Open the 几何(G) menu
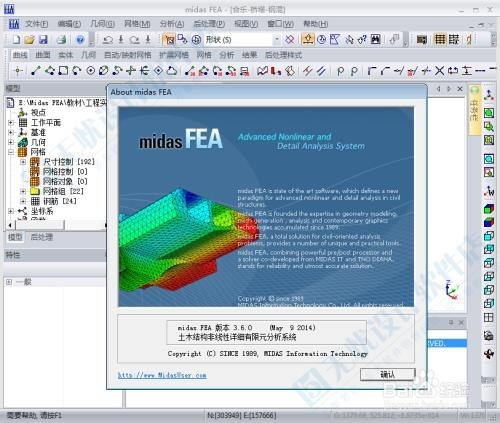Viewport: 500px width, 423px height. coord(103,24)
